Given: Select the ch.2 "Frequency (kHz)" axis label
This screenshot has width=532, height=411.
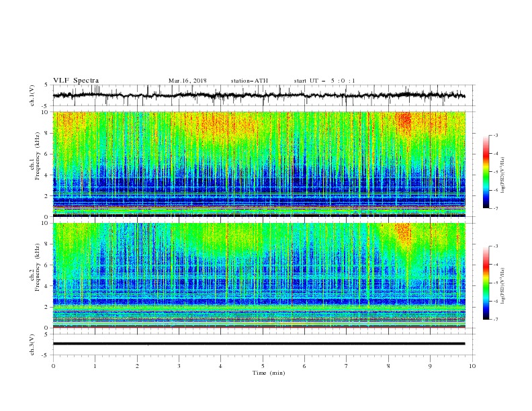Looking at the screenshot, I should point(38,267).
